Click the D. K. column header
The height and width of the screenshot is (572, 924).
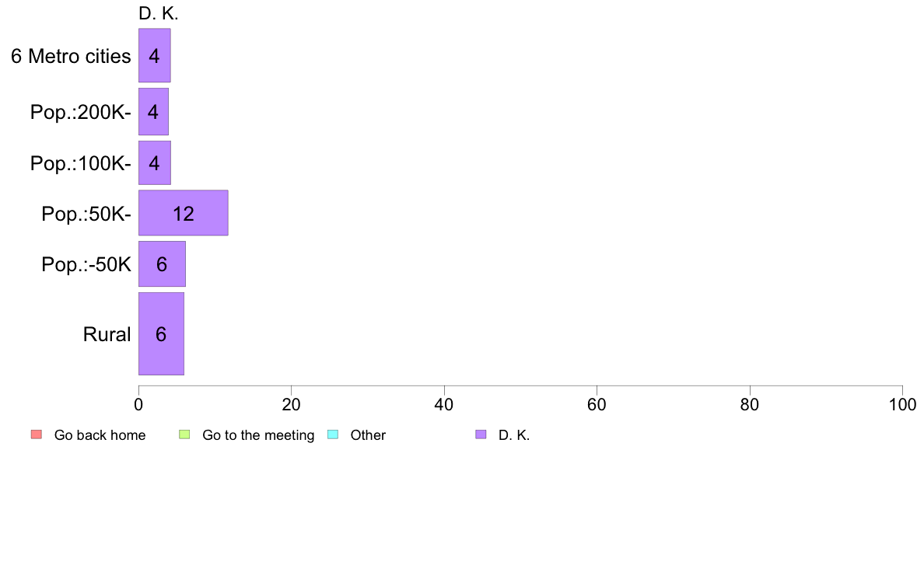pos(158,13)
